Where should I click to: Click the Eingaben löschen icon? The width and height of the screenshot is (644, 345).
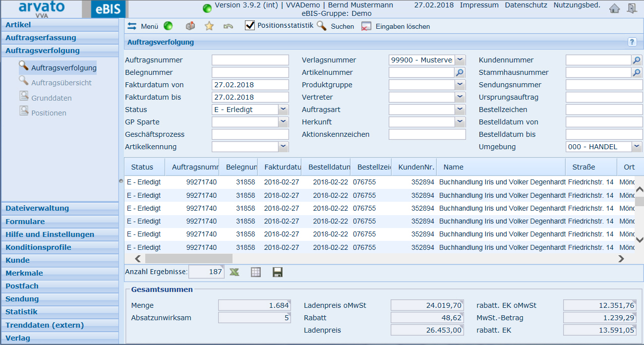tap(366, 27)
